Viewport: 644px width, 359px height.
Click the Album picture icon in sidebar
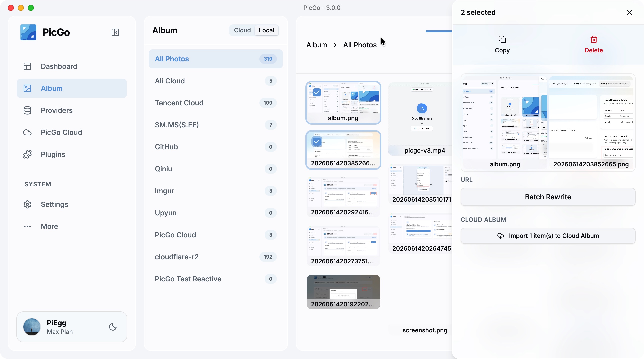(x=27, y=88)
